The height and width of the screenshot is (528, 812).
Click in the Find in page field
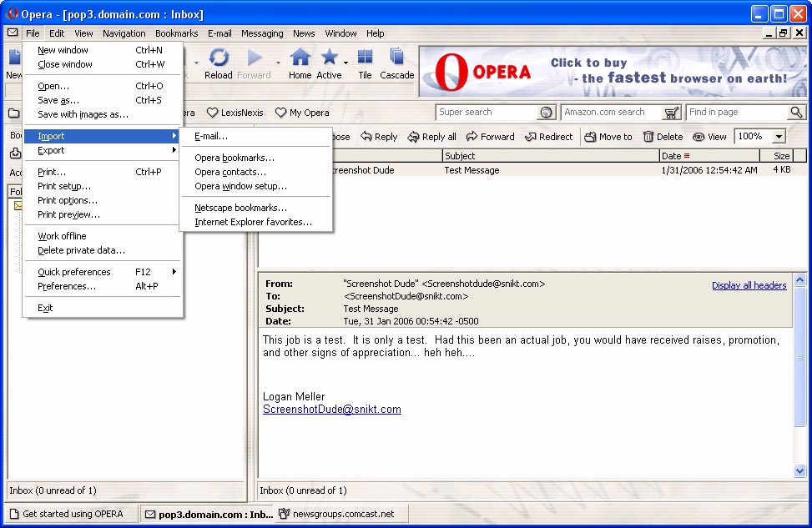[738, 113]
